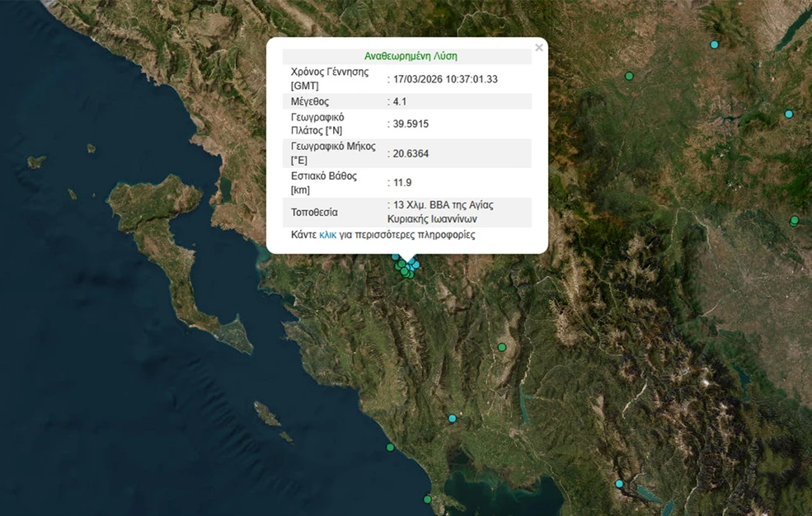Select the green marker at the bottom map edge

click(427, 499)
